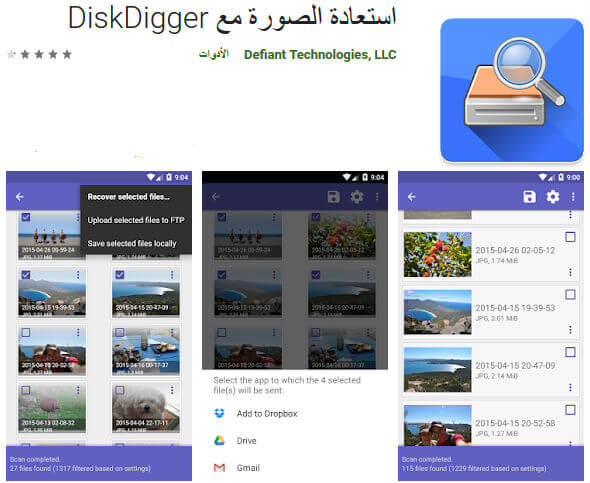This screenshot has width=590, height=483.
Task: Open dots menu on left 2015-04-15 19-39-53 thumbnail
Action: (78, 275)
